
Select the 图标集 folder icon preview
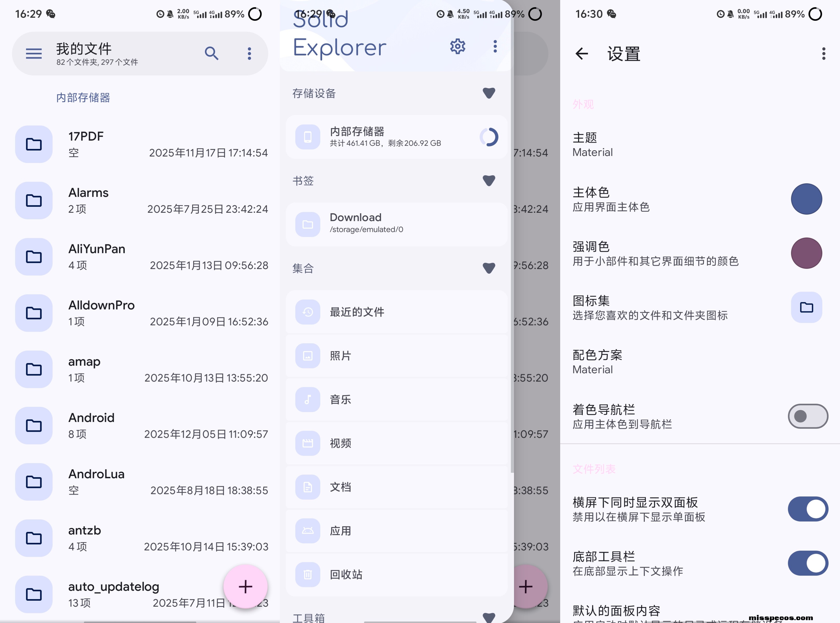(x=806, y=307)
